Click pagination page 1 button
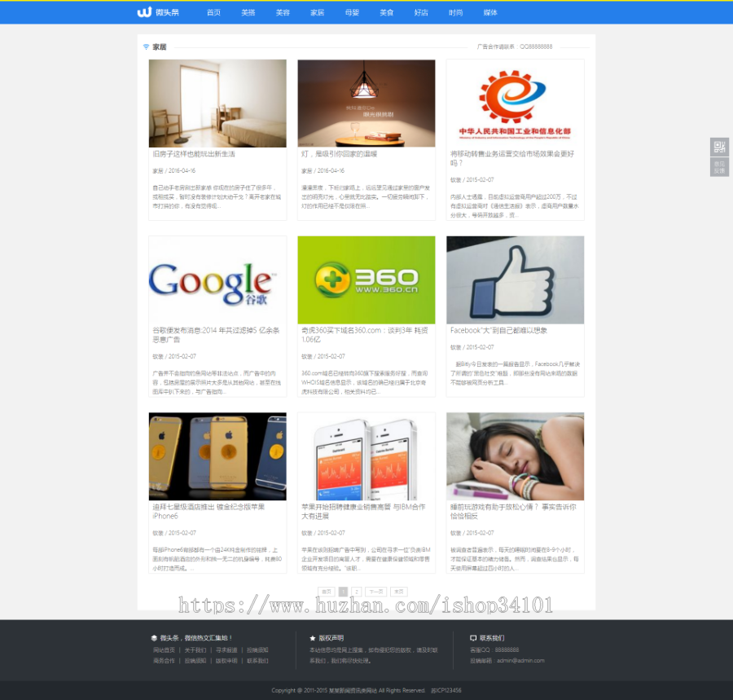Screen dimensions: 733x700 point(343,592)
